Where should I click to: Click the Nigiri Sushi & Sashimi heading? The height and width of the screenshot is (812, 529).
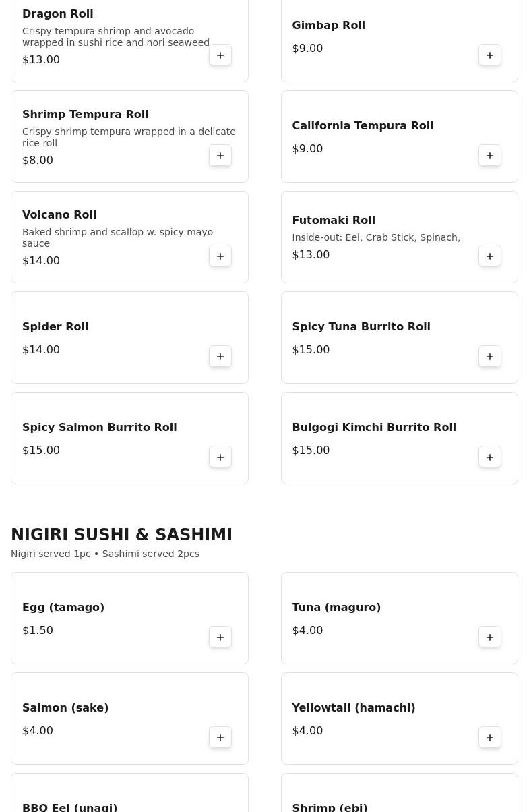(121, 535)
